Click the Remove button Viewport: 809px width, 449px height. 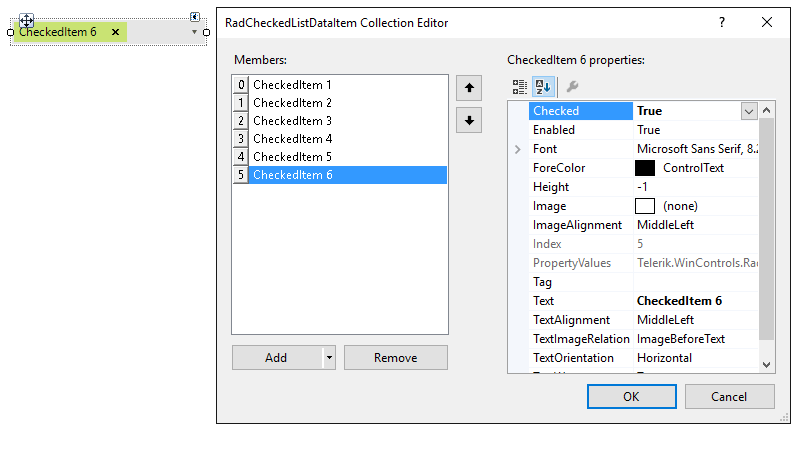pos(396,358)
